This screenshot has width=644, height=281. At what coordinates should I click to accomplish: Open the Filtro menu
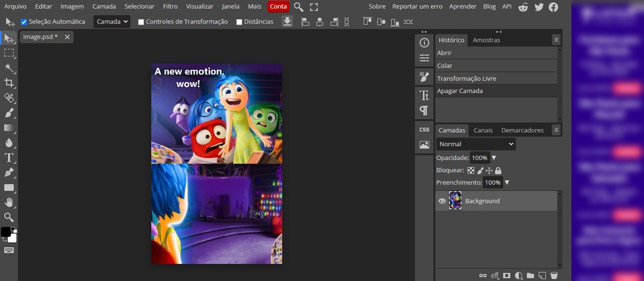tap(170, 7)
